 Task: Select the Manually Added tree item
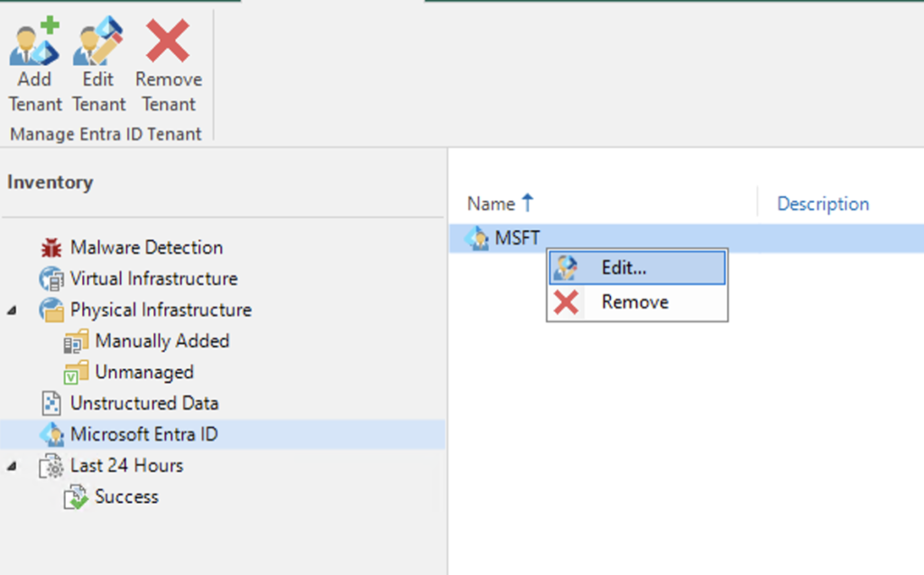coord(162,341)
